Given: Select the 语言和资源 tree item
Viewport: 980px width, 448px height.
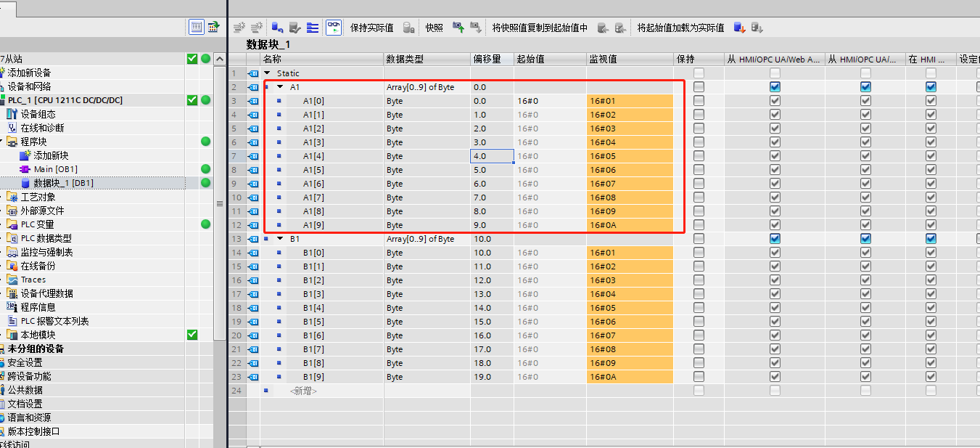Looking at the screenshot, I should pyautogui.click(x=29, y=418).
